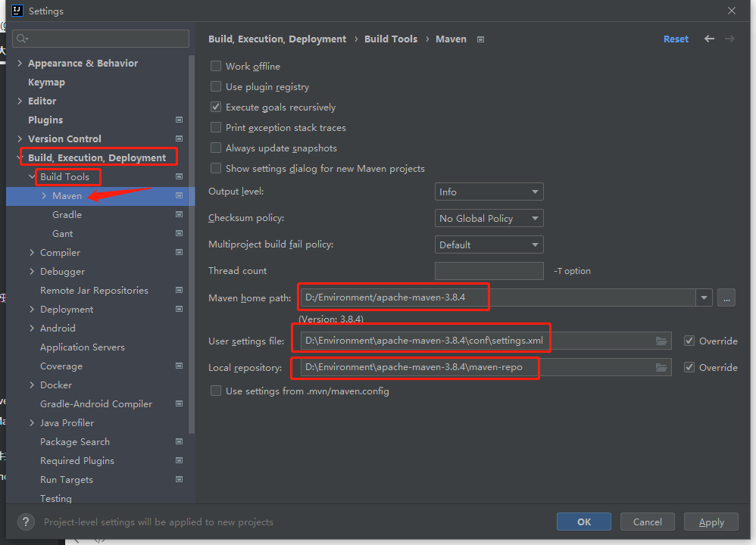Image resolution: width=756 pixels, height=545 pixels.
Task: Click the Reset link
Action: (676, 39)
